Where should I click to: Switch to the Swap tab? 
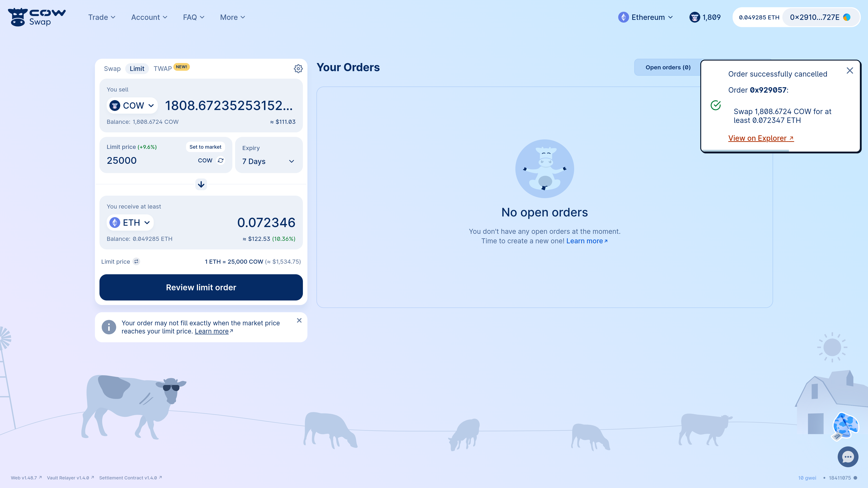pos(112,69)
